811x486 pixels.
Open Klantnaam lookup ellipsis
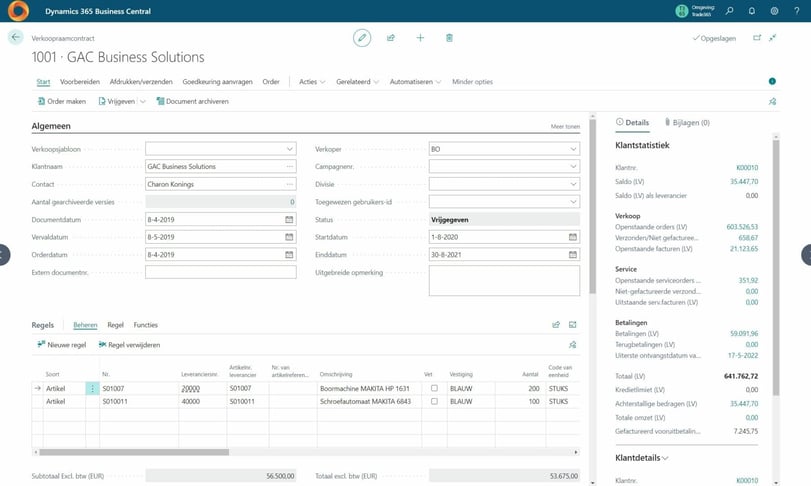290,166
